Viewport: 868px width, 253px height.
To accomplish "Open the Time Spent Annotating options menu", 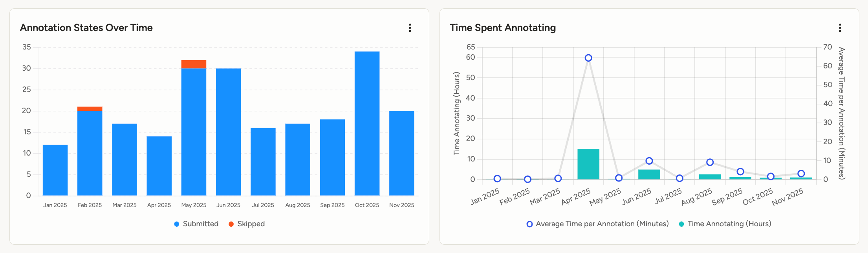I will (841, 28).
